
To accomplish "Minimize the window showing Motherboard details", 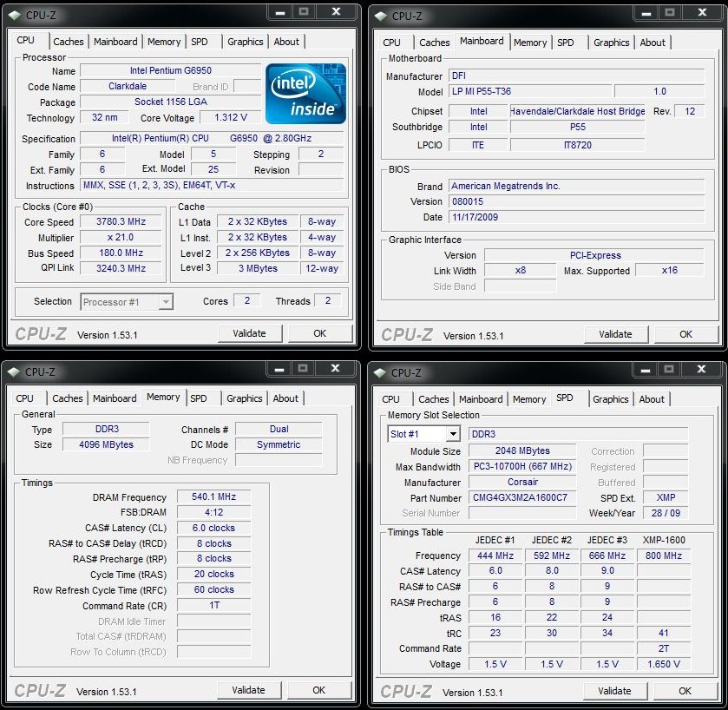I will 646,13.
